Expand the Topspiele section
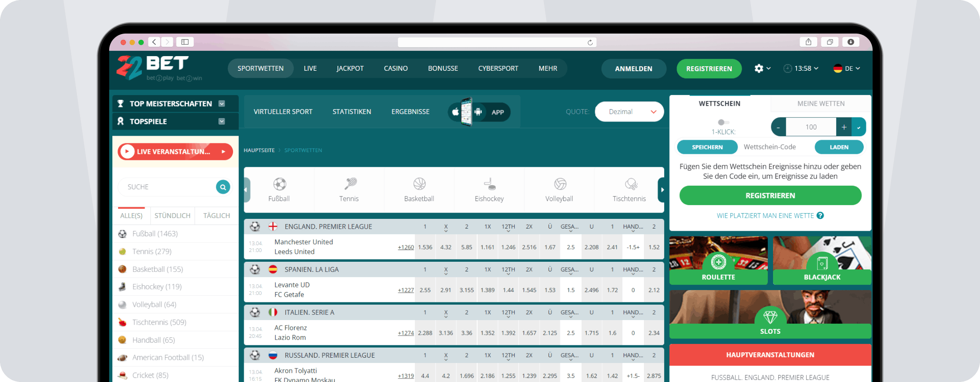This screenshot has height=382, width=980. (222, 121)
